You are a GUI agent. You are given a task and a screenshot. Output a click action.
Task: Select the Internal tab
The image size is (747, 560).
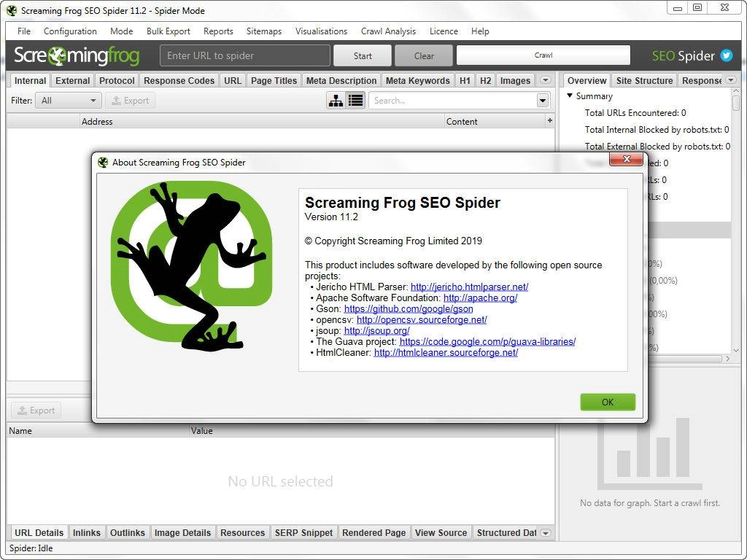(x=30, y=80)
